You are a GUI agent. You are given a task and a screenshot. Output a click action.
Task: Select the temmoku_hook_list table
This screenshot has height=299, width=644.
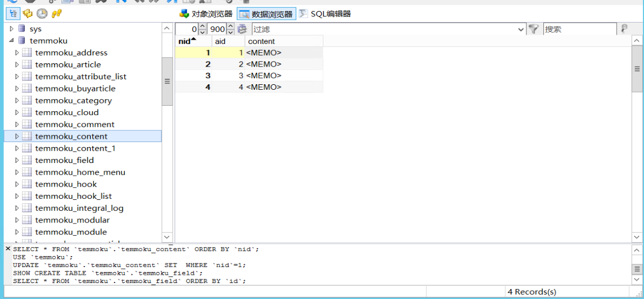74,196
